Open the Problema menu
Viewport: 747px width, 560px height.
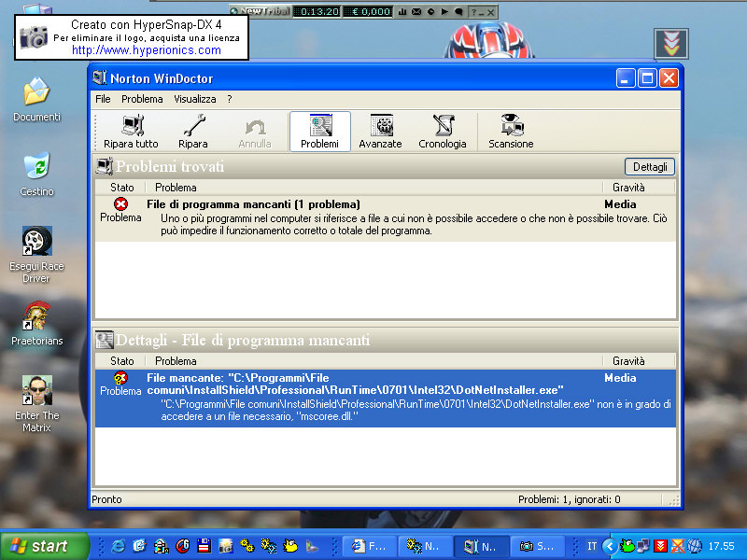point(142,99)
